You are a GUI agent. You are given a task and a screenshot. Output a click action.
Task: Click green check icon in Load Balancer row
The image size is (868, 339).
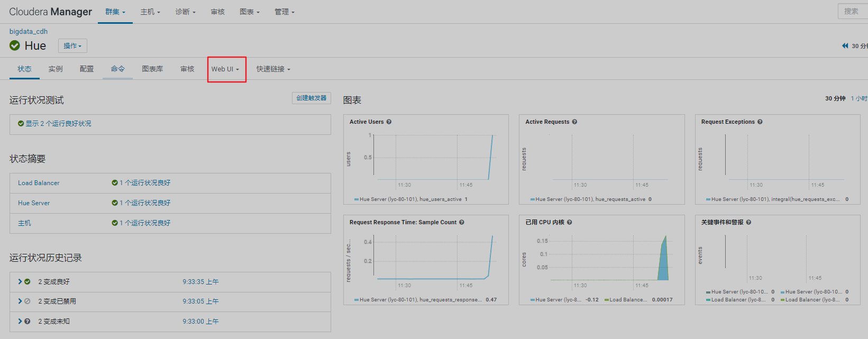pos(115,183)
